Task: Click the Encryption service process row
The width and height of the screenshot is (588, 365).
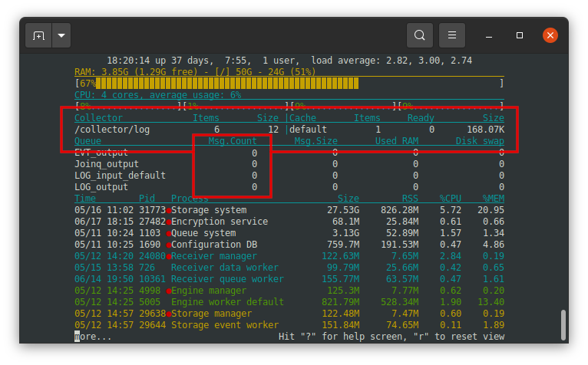Action: [289, 222]
